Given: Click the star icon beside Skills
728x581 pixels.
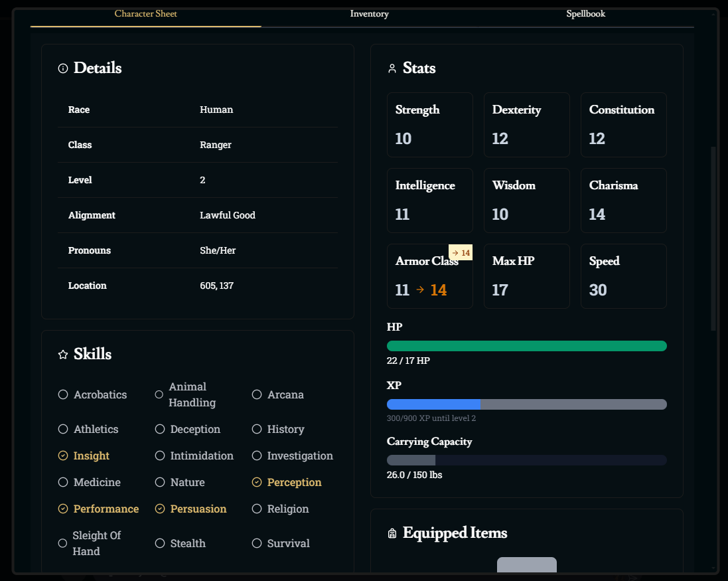Looking at the screenshot, I should (x=63, y=355).
